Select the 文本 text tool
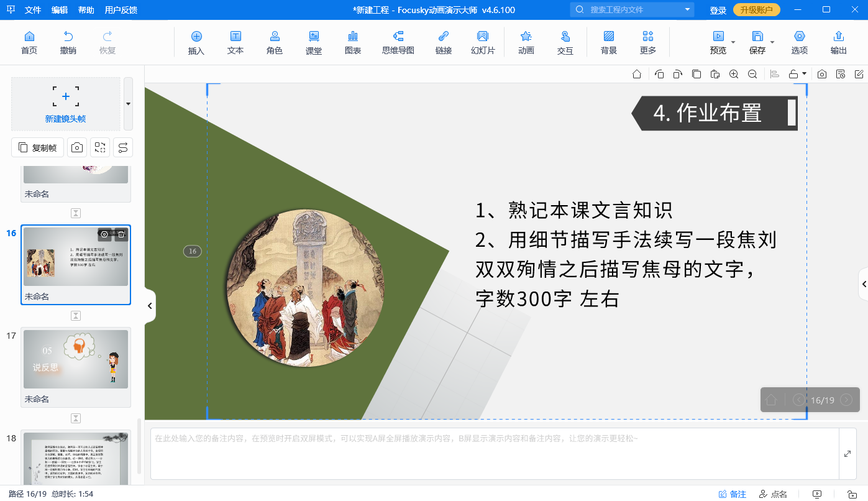The height and width of the screenshot is (501, 868). 235,43
